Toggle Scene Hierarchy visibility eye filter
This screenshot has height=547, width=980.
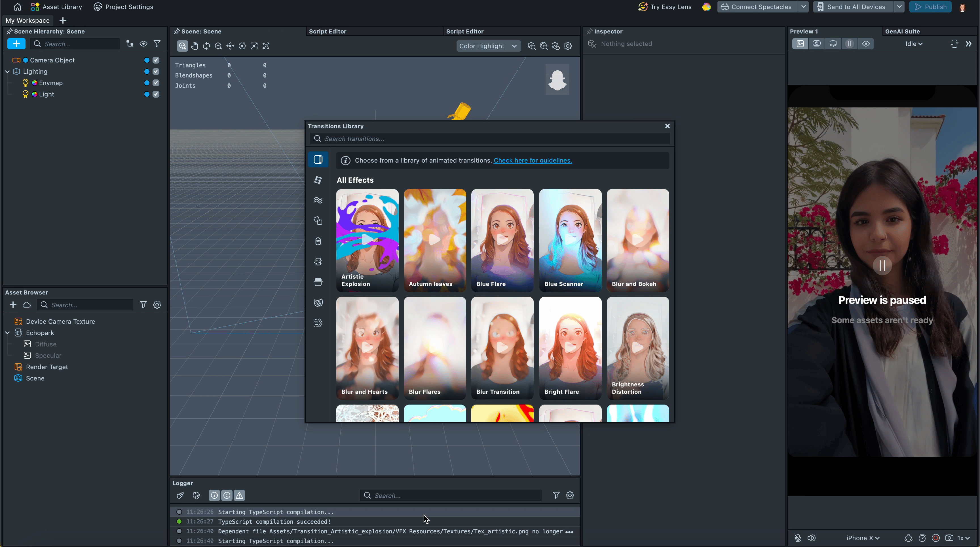143,44
